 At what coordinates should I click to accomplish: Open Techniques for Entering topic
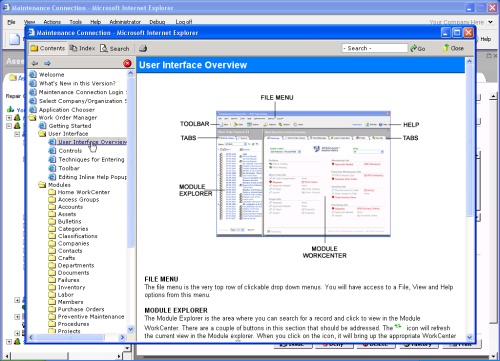[x=91, y=159]
